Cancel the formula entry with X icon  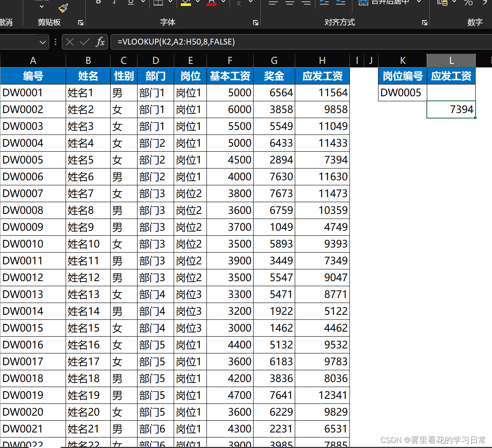tap(70, 42)
